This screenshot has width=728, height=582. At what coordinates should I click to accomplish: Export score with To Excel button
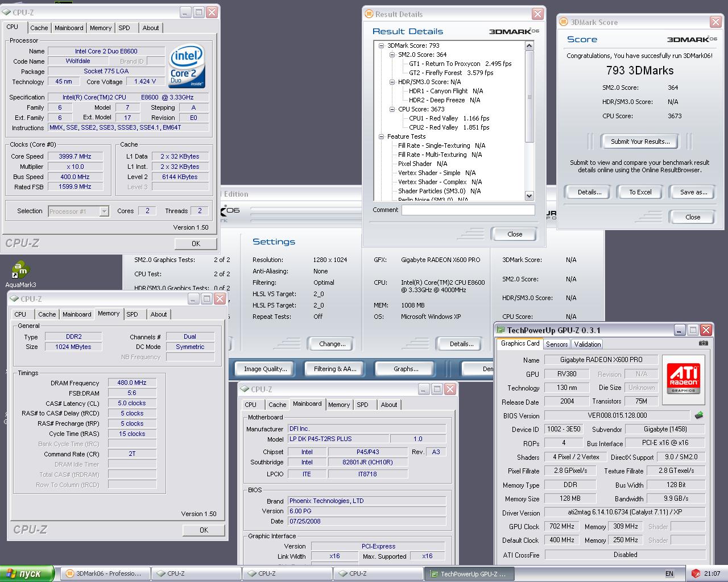pos(640,192)
